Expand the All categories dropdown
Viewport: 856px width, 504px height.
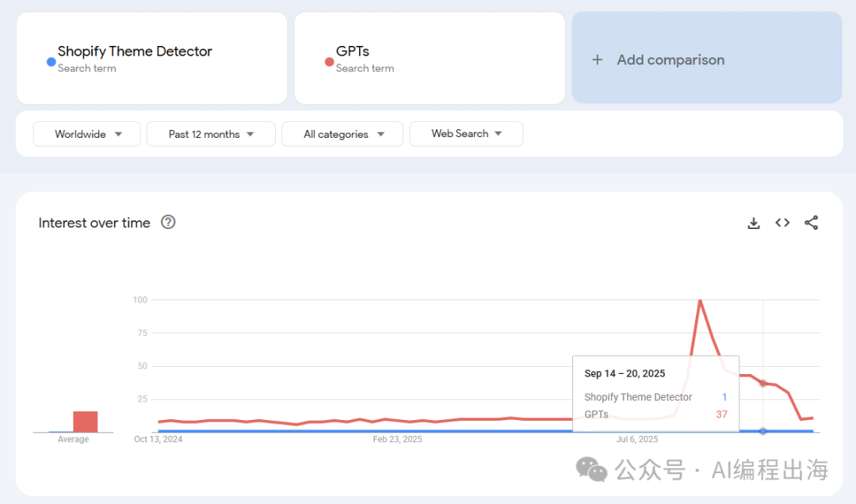(342, 134)
